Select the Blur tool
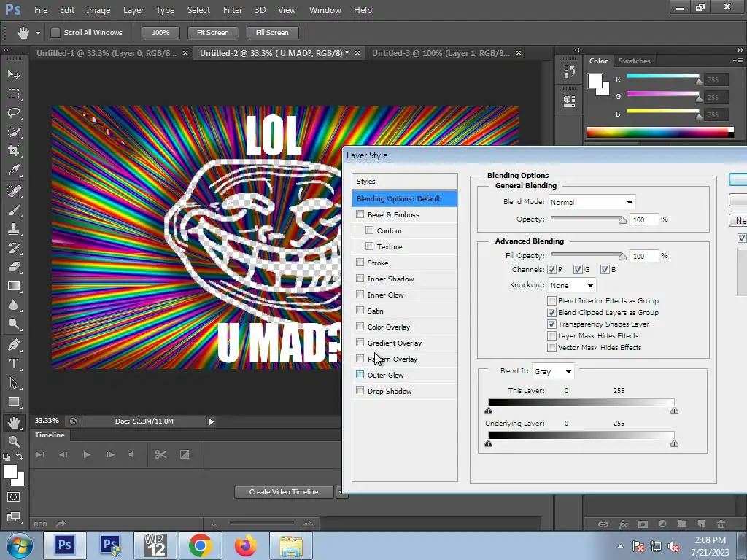 14,306
